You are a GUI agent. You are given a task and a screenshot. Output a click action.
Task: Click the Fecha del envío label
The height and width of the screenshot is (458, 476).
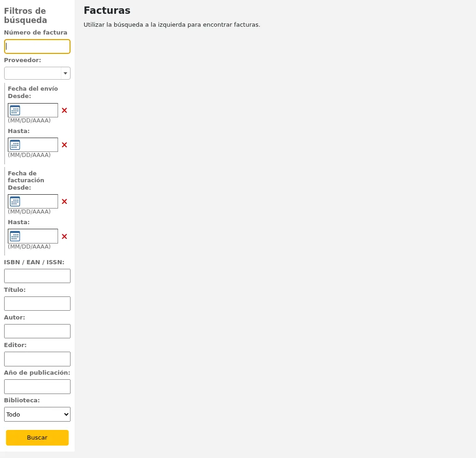pos(33,88)
